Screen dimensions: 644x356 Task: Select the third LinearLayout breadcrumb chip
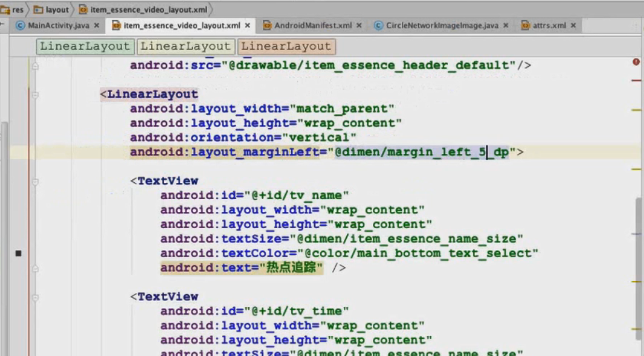coord(287,46)
